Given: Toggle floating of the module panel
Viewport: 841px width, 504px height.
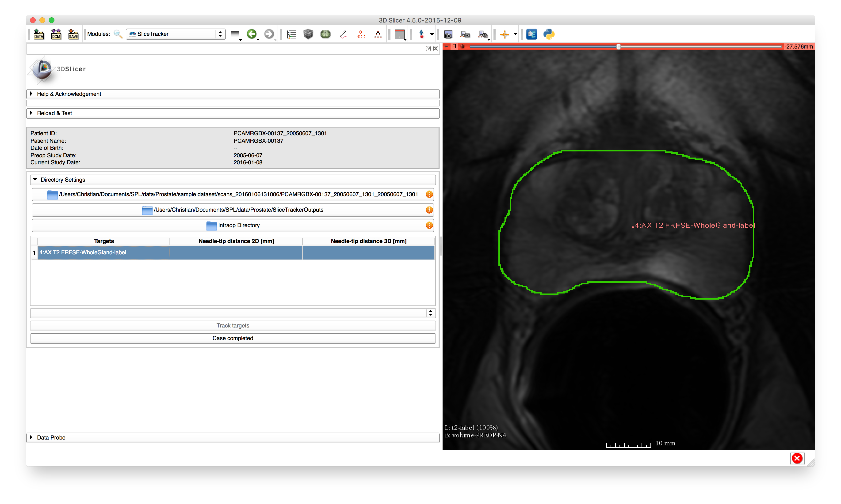Looking at the screenshot, I should pyautogui.click(x=428, y=49).
